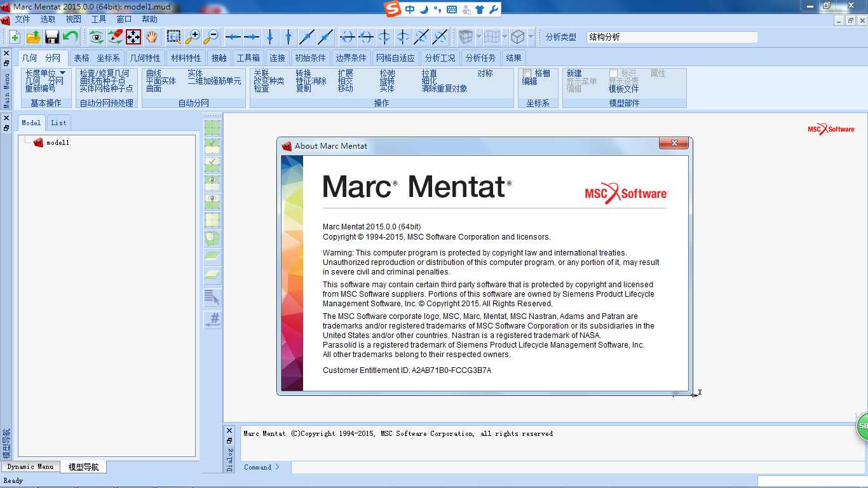Open the 视图 menu
This screenshot has height=488, width=868.
[73, 20]
